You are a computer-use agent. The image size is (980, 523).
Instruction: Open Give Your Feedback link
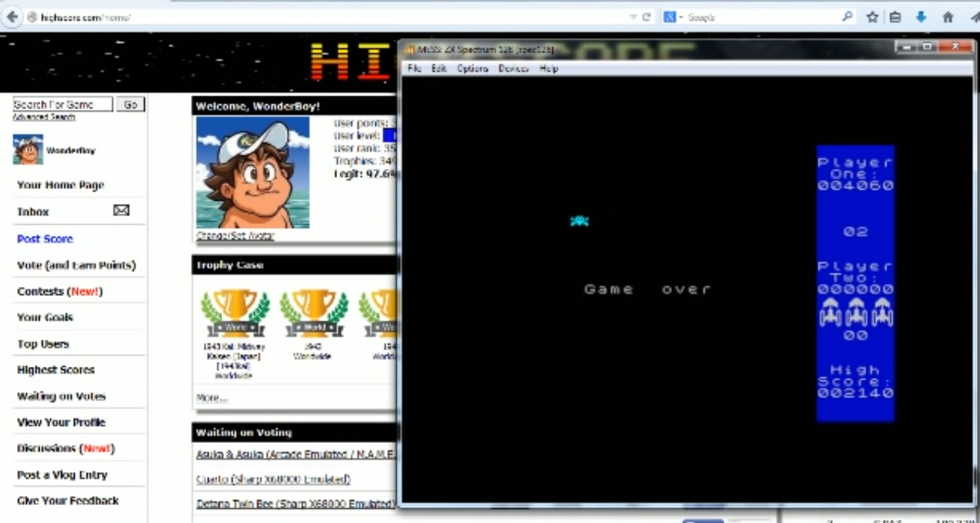pyautogui.click(x=68, y=501)
